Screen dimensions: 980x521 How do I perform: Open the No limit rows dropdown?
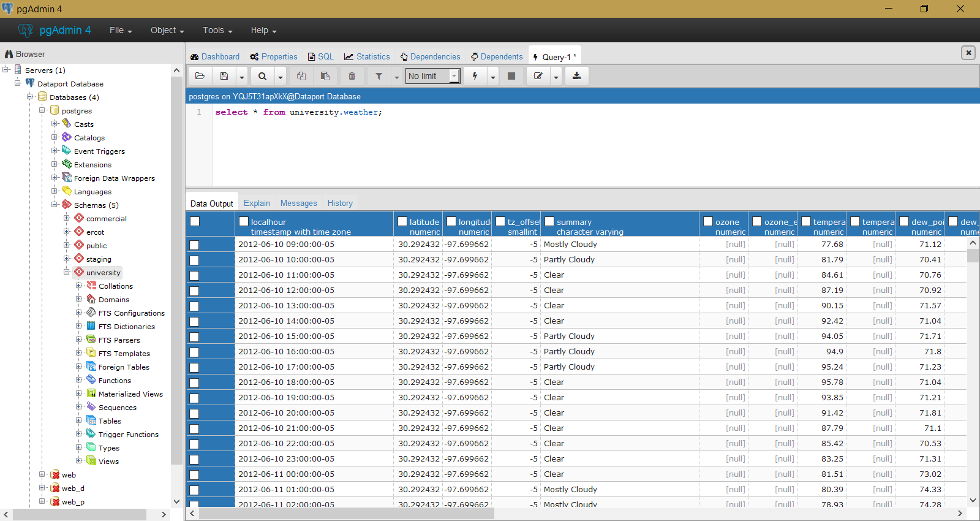tap(432, 76)
